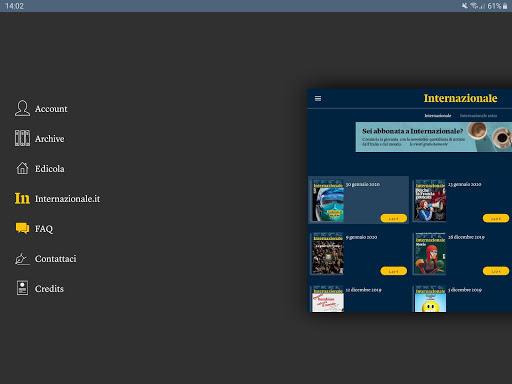The width and height of the screenshot is (512, 384).
Task: Switch to the Internazionale extra tab
Action: 478,116
